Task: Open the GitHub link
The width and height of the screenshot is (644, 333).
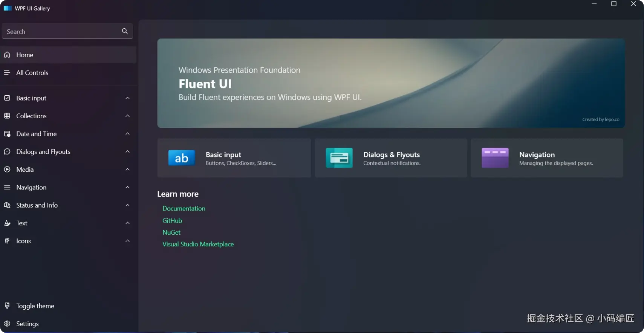Action: pyautogui.click(x=172, y=220)
